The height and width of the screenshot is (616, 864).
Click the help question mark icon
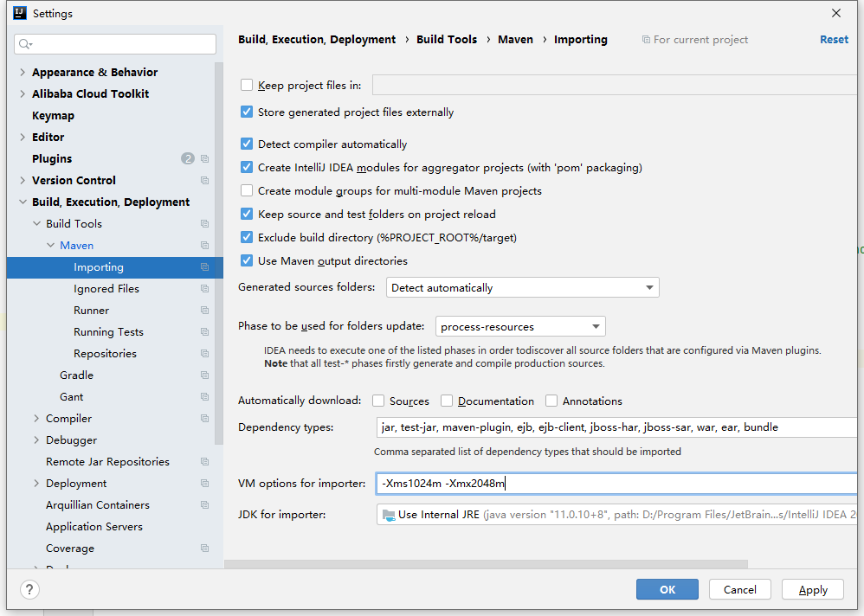pyautogui.click(x=29, y=589)
